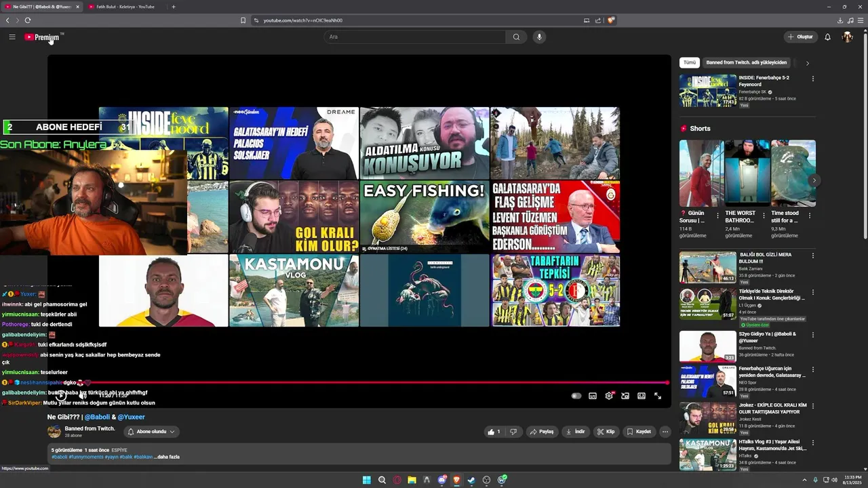Viewport: 868px width, 488px height.
Task: Open browser downloads icon
Action: [840, 20]
